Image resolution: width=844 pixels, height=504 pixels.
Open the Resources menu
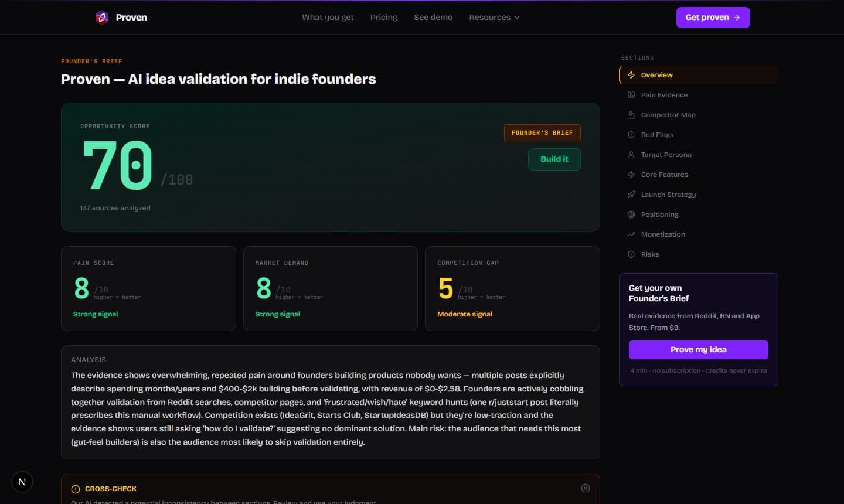click(x=494, y=17)
